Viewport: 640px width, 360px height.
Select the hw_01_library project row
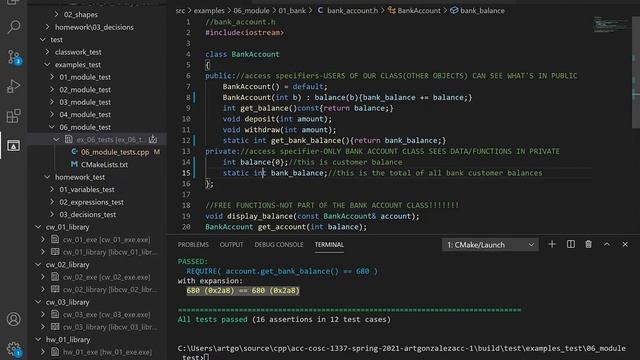pyautogui.click(x=97, y=339)
